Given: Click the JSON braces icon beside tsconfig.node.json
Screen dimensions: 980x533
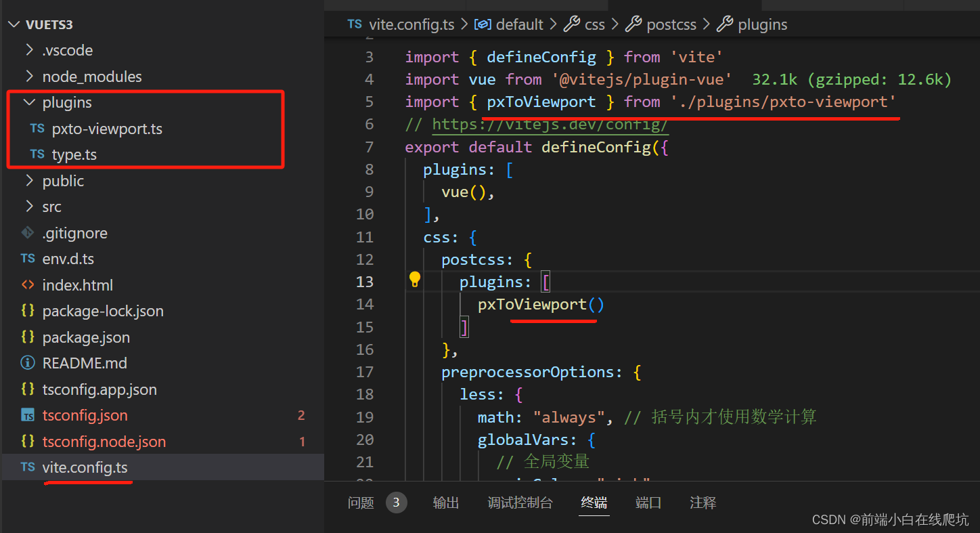Looking at the screenshot, I should click(28, 442).
